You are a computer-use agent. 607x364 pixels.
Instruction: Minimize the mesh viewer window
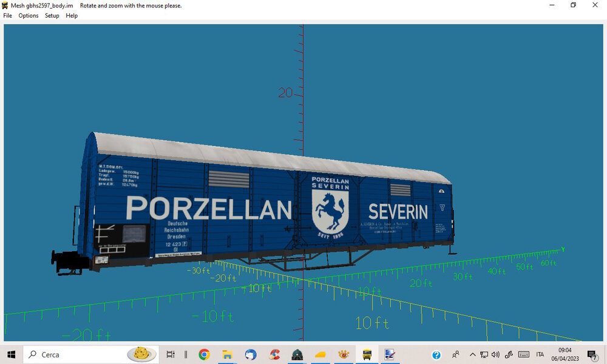coord(552,5)
